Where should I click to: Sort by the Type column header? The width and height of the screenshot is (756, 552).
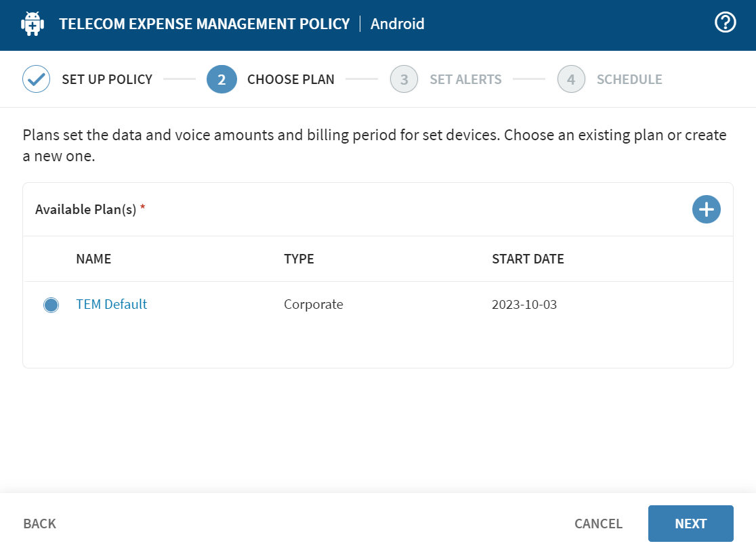(299, 259)
